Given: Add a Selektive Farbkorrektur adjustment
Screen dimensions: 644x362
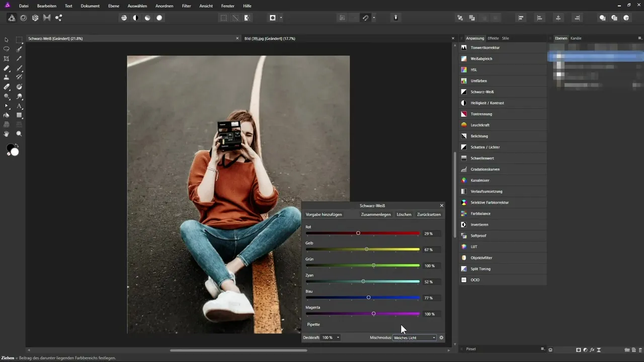Looking at the screenshot, I should click(x=502, y=203).
